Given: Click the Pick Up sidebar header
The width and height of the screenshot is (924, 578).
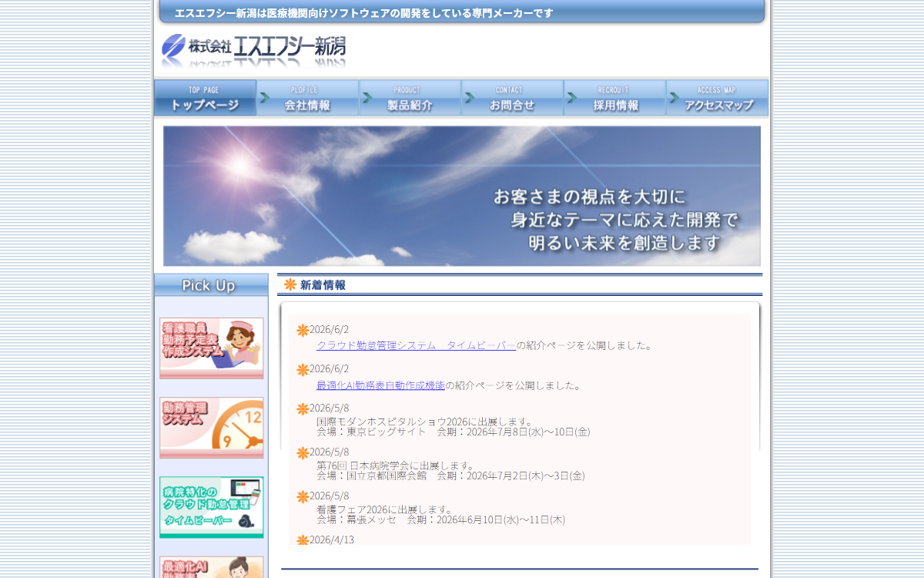Looking at the screenshot, I should click(x=211, y=285).
